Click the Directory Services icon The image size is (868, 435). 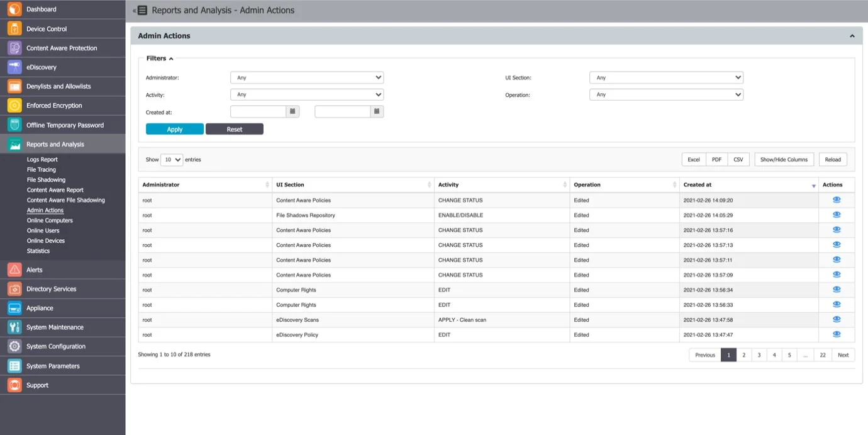(x=14, y=289)
